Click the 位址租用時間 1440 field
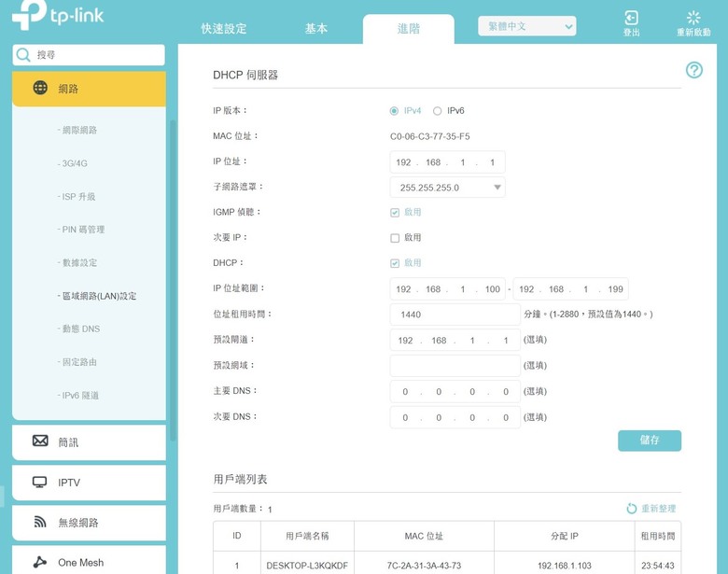This screenshot has height=574, width=728. pyautogui.click(x=455, y=315)
